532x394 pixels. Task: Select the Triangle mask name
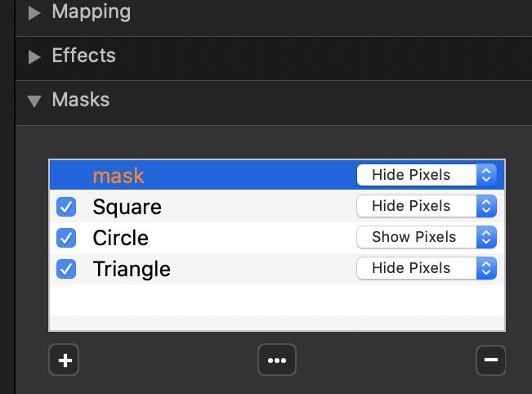pyautogui.click(x=132, y=269)
